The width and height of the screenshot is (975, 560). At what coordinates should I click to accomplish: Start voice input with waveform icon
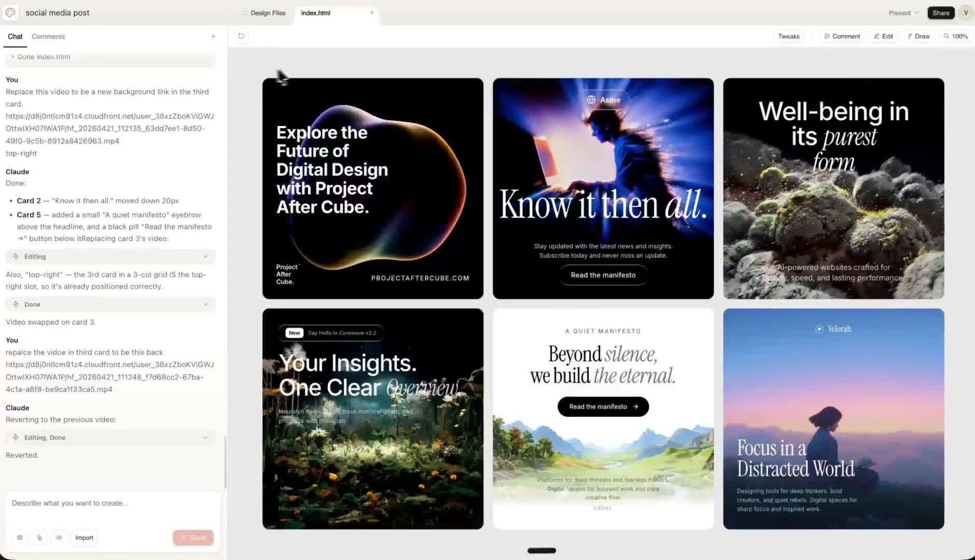(x=59, y=538)
